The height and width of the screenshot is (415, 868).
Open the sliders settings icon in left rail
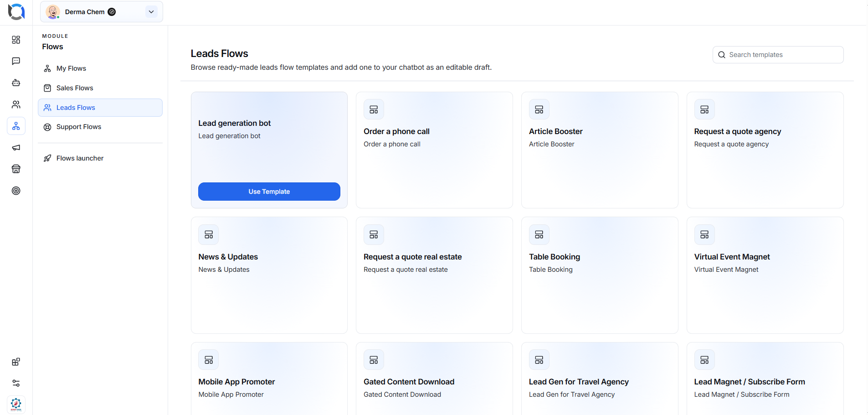click(16, 383)
